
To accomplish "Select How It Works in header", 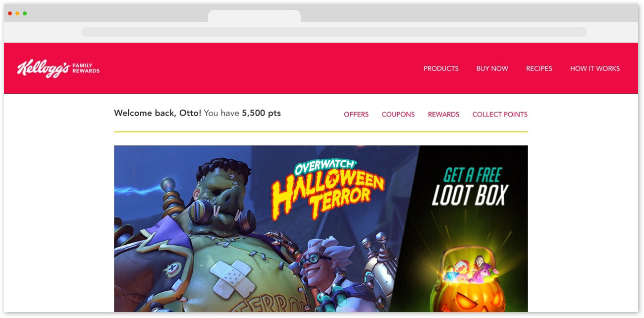I will [x=595, y=68].
